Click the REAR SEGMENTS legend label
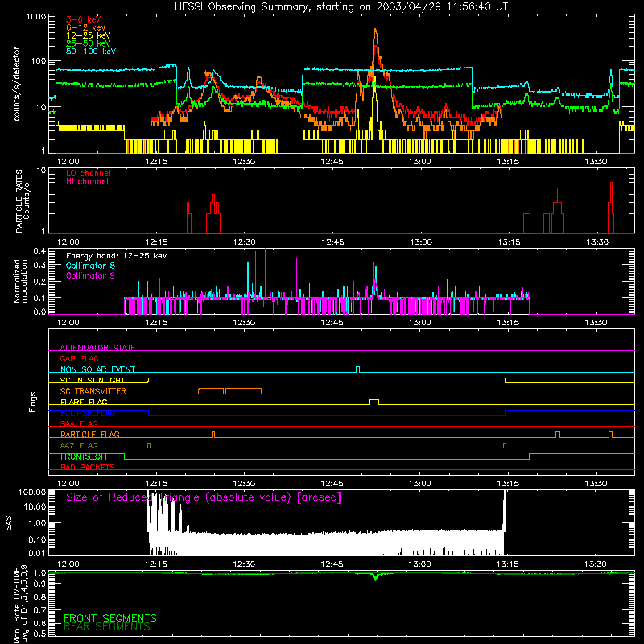The width and height of the screenshot is (644, 644). tap(107, 627)
